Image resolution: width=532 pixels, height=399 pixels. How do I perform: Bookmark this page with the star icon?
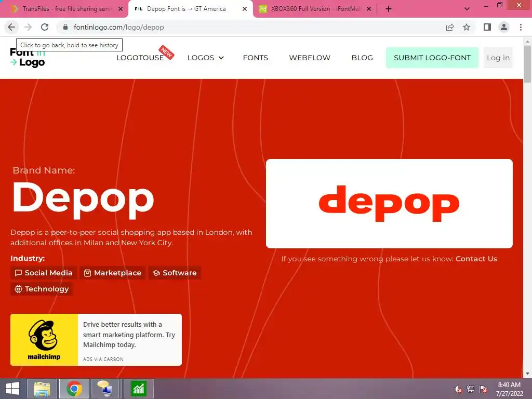pyautogui.click(x=467, y=27)
